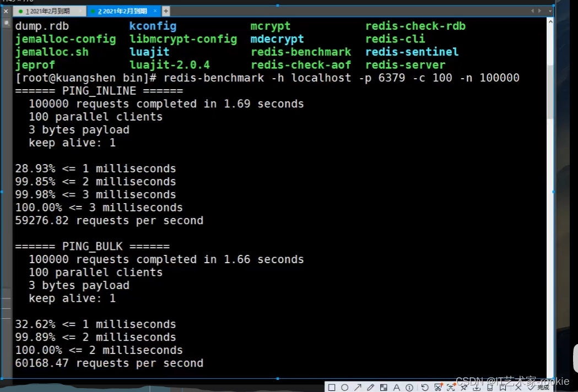Click the '[root@kuangshen bin]#' prompt
The image size is (578, 392).
pyautogui.click(x=86, y=78)
